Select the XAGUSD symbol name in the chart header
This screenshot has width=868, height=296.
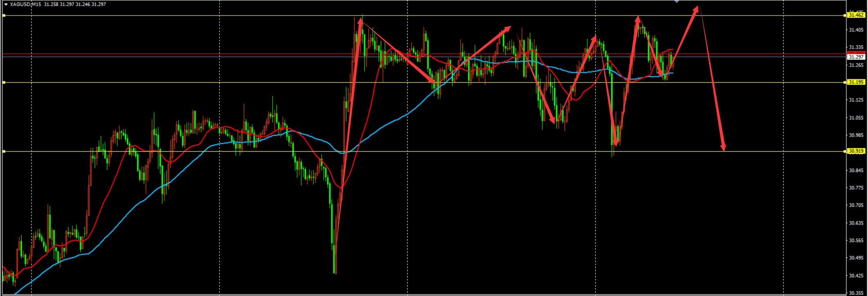(20, 4)
